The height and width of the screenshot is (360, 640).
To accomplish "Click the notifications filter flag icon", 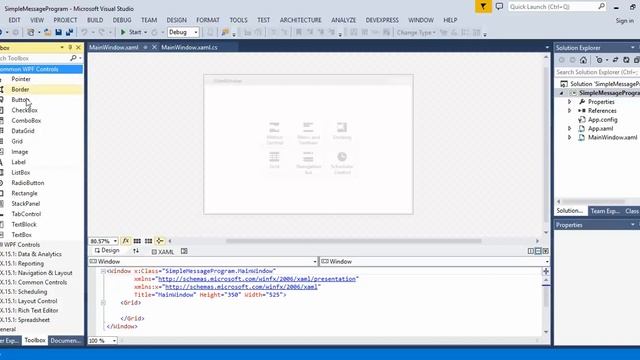I will coord(483,7).
